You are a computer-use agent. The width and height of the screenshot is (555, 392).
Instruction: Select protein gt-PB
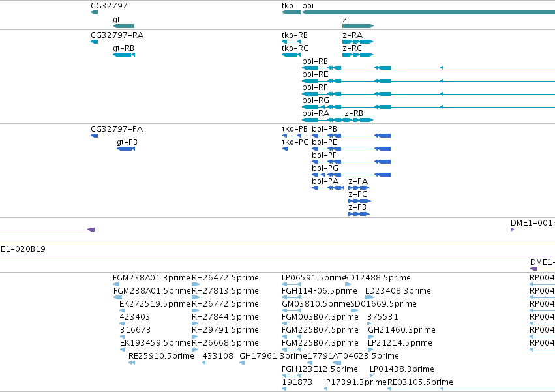[x=127, y=142]
